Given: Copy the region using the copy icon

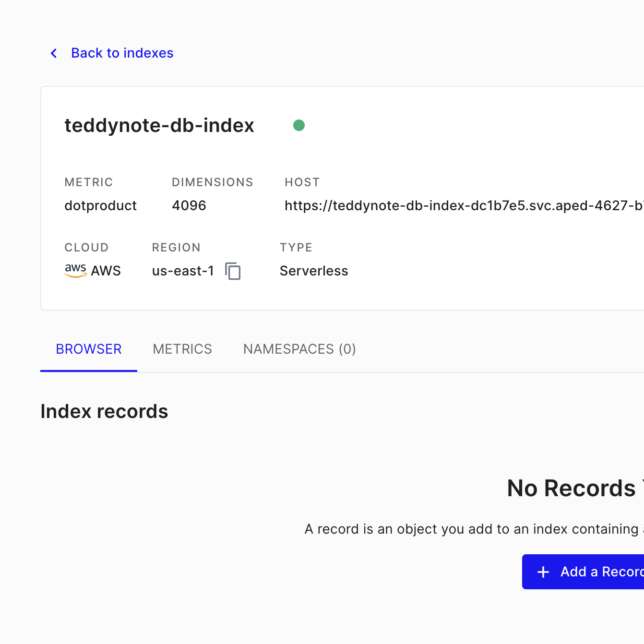Looking at the screenshot, I should [233, 271].
